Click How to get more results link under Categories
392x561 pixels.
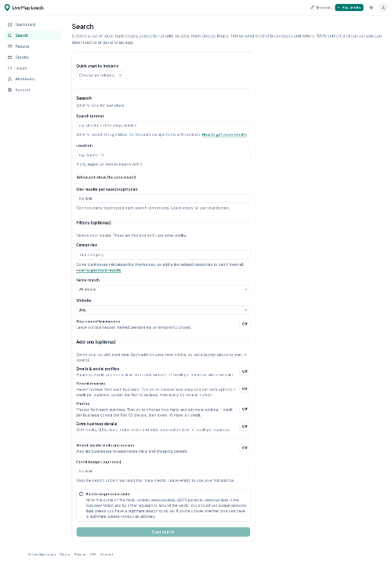[x=99, y=270]
